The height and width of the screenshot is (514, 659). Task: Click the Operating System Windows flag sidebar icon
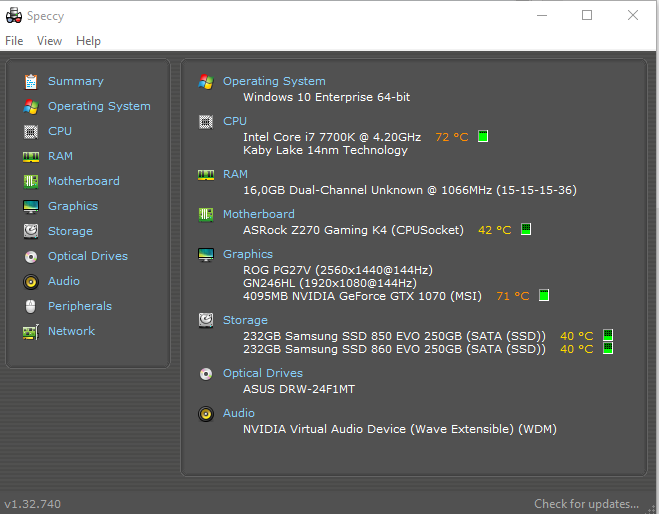[31, 107]
